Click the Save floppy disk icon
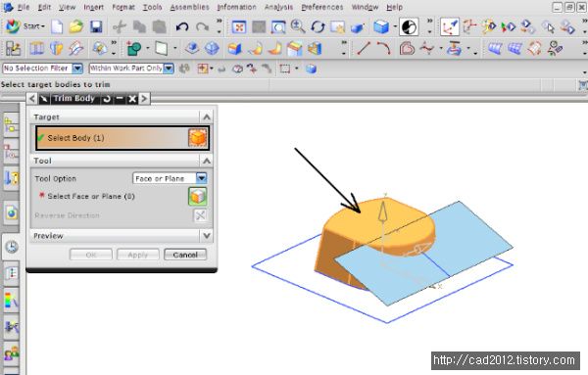The height and width of the screenshot is (375, 588). click(x=96, y=26)
